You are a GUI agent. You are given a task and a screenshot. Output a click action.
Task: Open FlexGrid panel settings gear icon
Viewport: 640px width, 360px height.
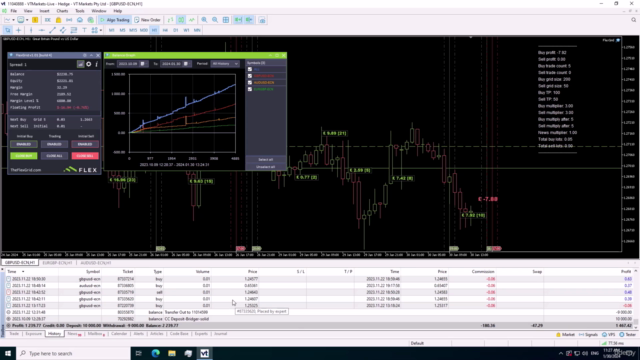tap(89, 64)
